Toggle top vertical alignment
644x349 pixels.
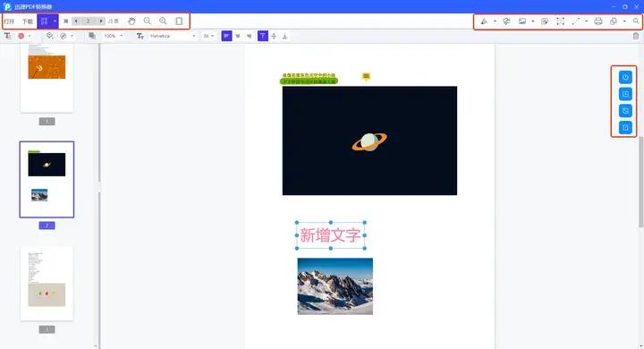[x=262, y=36]
